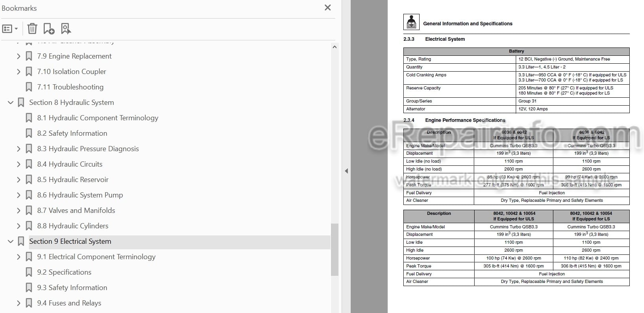Expand 8.6 Hydraulic System Pump
This screenshot has width=644, height=313.
[x=19, y=195]
